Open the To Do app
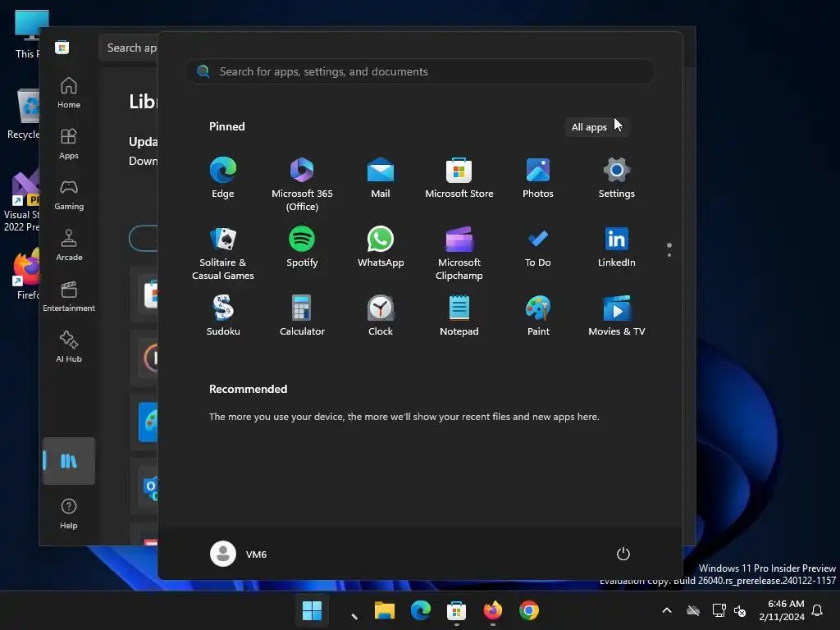The height and width of the screenshot is (630, 840). [x=538, y=247]
